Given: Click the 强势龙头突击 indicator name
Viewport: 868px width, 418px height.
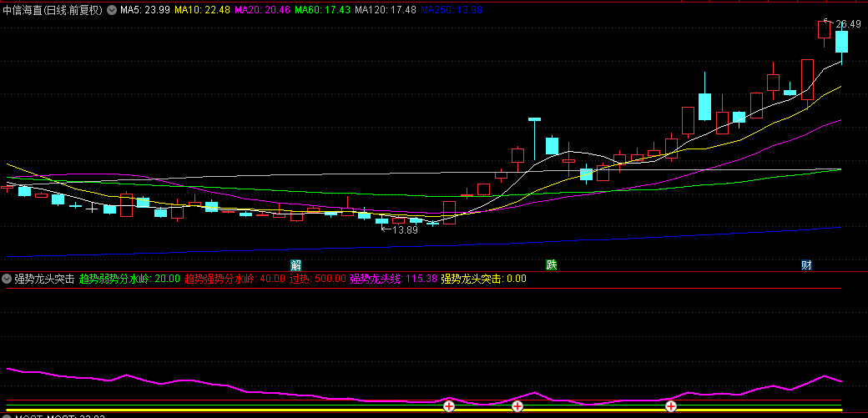Looking at the screenshot, I should pyautogui.click(x=44, y=279).
